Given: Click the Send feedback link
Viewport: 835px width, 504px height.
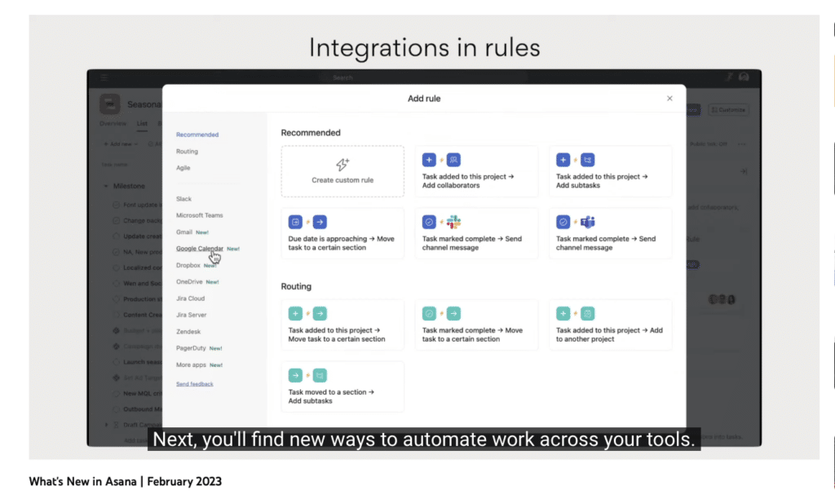Looking at the screenshot, I should click(195, 384).
